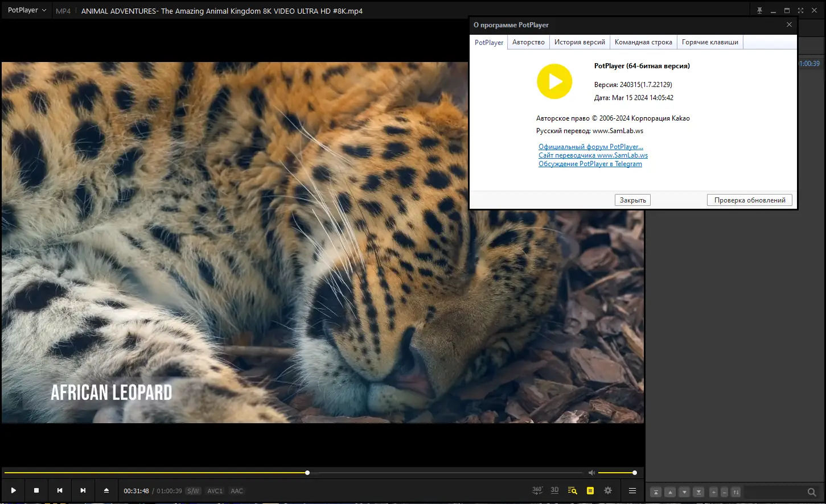
Task: Open the PotPlayer main menu dropdown
Action: coord(27,10)
